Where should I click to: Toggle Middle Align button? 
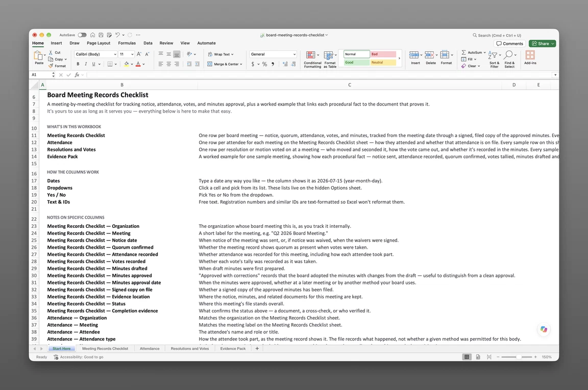pyautogui.click(x=169, y=54)
